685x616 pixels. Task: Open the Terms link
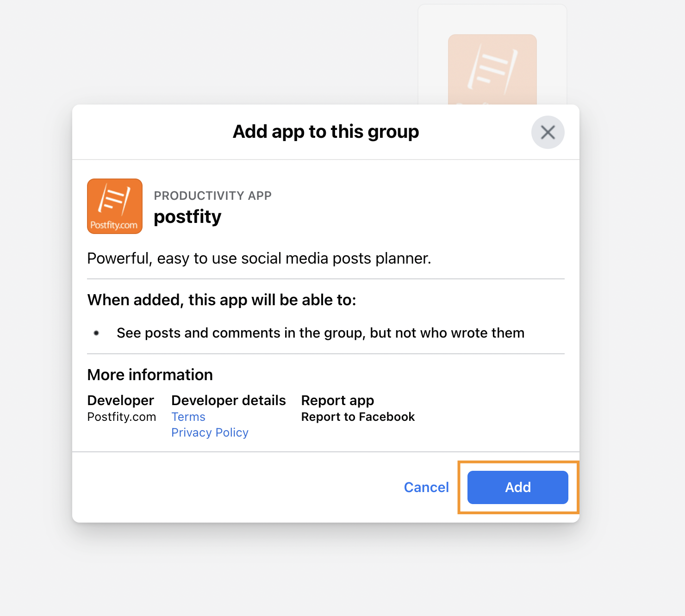pyautogui.click(x=188, y=417)
